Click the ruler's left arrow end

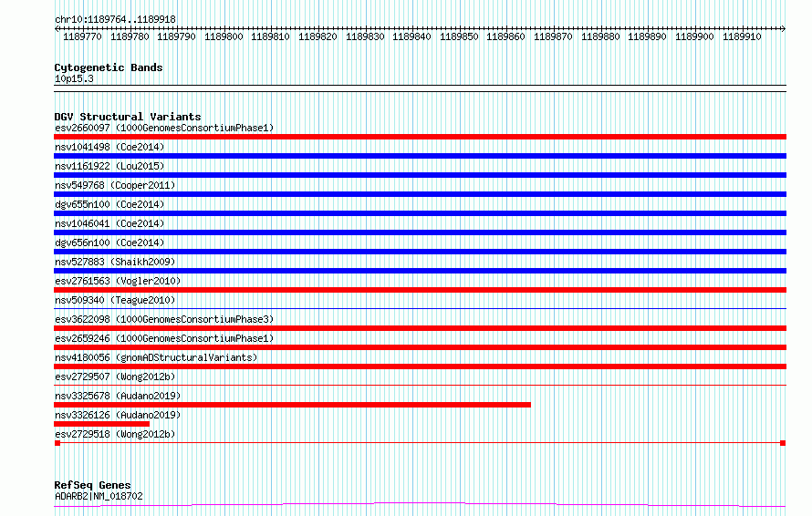tap(57, 29)
